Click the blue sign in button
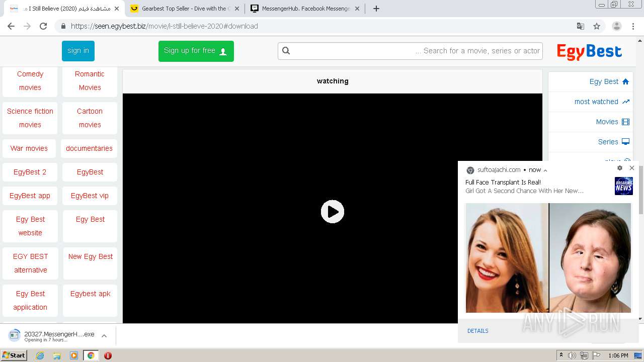The width and height of the screenshot is (644, 362). [78, 51]
